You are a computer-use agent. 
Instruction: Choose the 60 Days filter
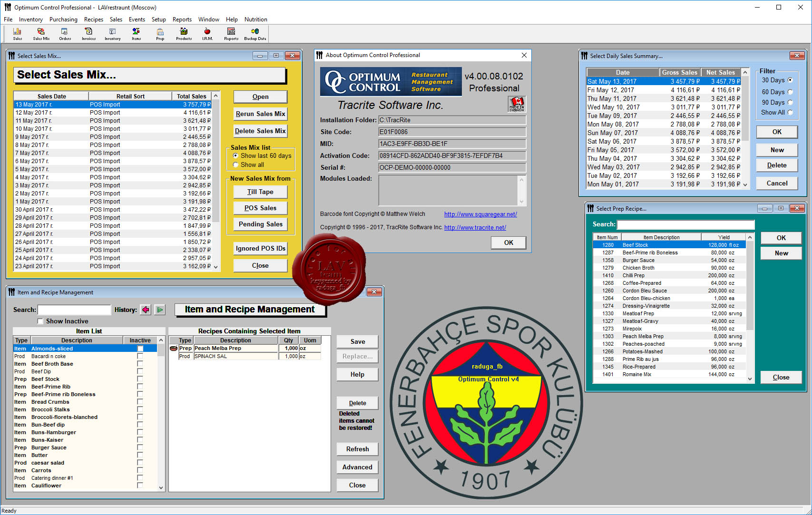click(x=790, y=92)
